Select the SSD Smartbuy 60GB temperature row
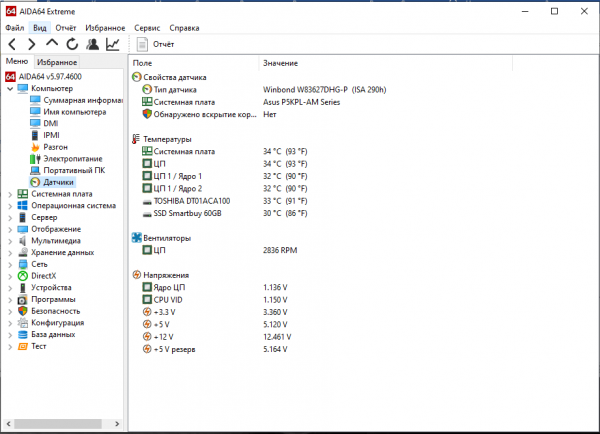The image size is (600, 434). pyautogui.click(x=225, y=213)
